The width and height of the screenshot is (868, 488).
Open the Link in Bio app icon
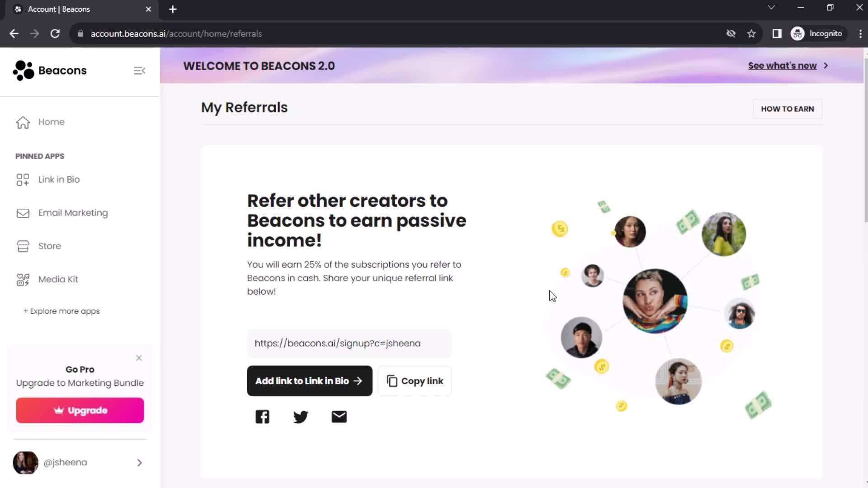22,179
